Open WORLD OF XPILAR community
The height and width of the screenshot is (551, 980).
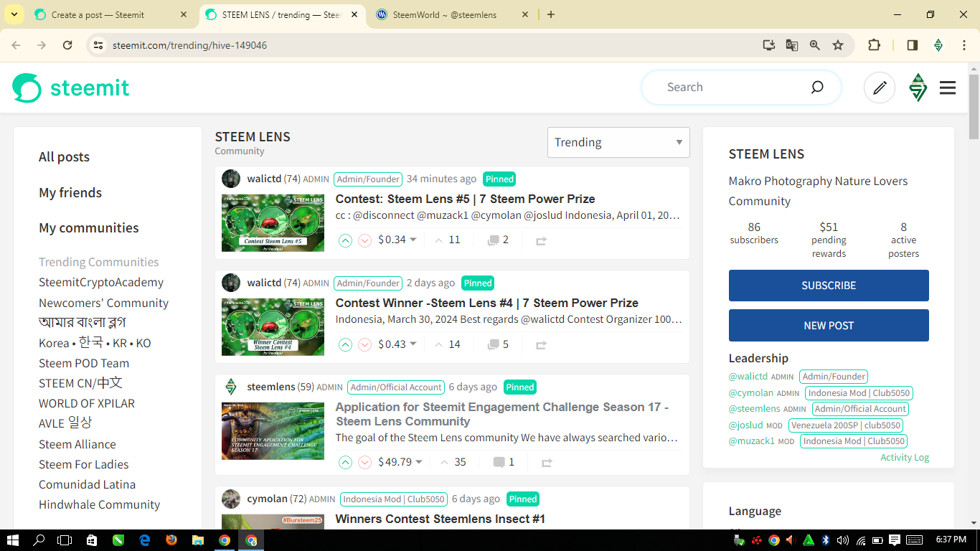pyautogui.click(x=87, y=403)
